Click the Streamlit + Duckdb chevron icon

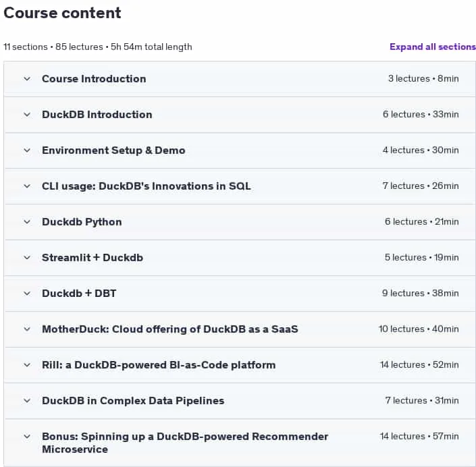27,258
